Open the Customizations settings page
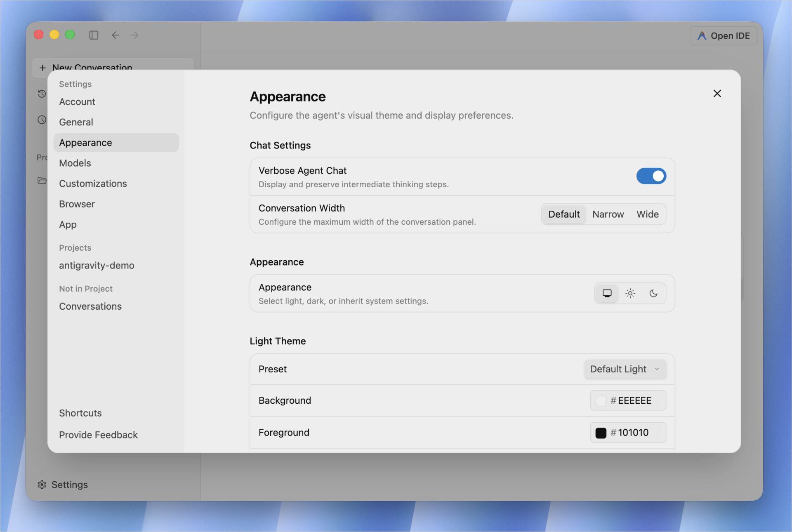Viewport: 792px width, 532px height. pos(116,184)
